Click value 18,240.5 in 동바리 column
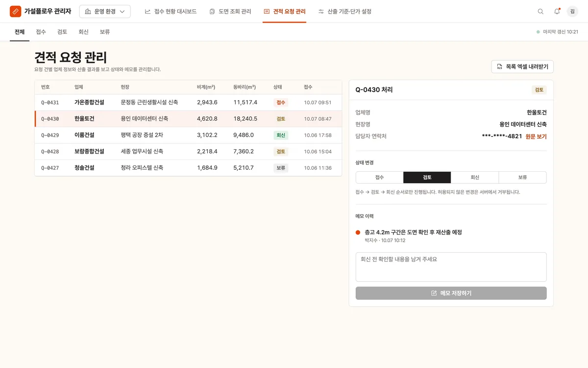This screenshot has width=588, height=368. pos(245,119)
